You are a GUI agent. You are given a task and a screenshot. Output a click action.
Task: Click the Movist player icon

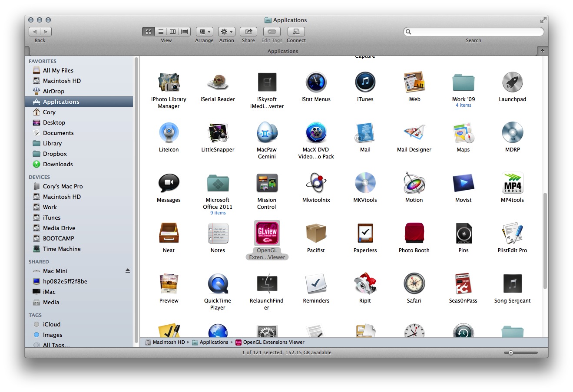(x=463, y=183)
